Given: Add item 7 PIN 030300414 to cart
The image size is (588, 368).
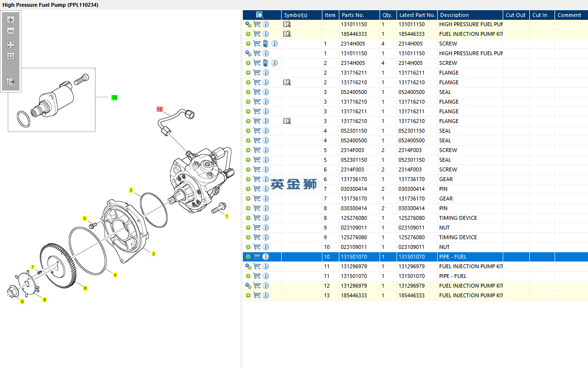Looking at the screenshot, I should tap(257, 189).
